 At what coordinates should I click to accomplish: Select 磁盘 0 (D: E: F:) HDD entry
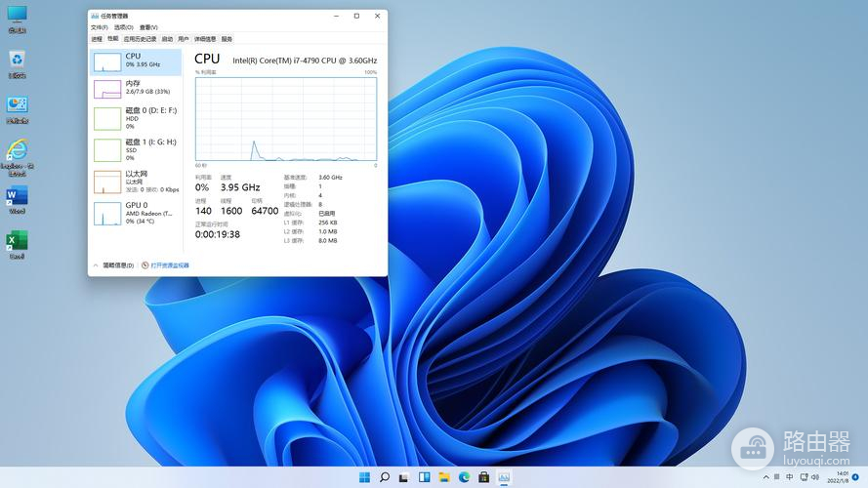click(107, 118)
